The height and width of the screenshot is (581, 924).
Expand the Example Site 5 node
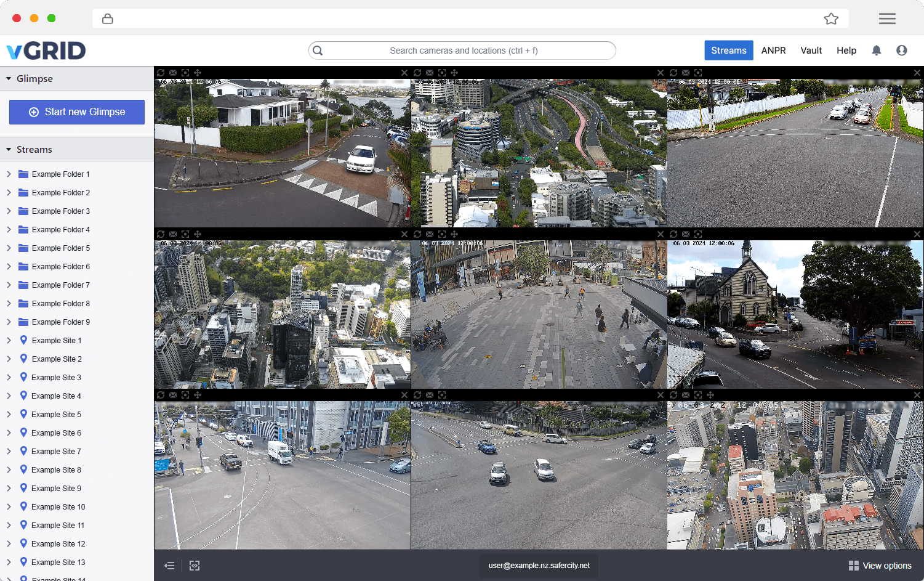click(x=9, y=415)
